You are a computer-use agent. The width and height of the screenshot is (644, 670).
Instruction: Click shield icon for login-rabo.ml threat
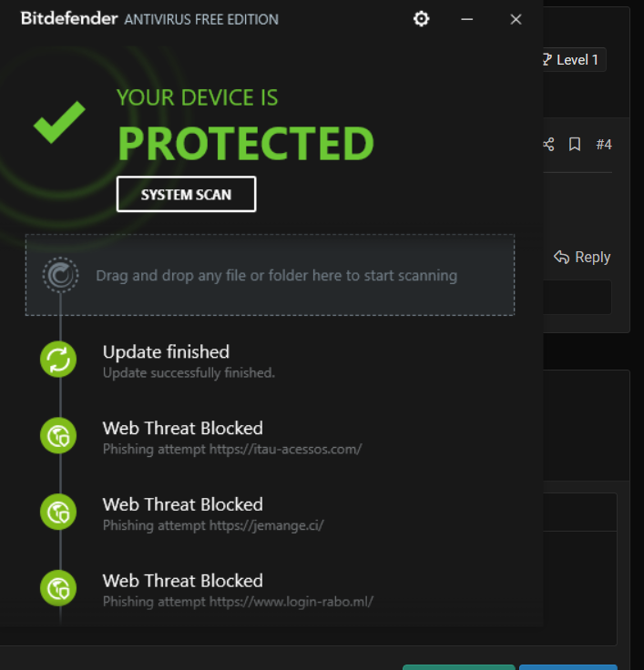(x=58, y=588)
